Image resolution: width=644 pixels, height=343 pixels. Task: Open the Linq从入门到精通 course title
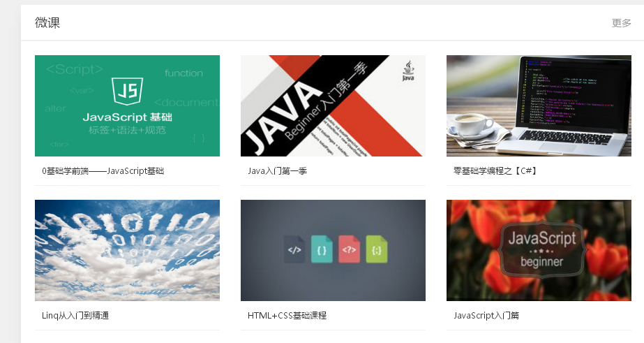click(75, 315)
